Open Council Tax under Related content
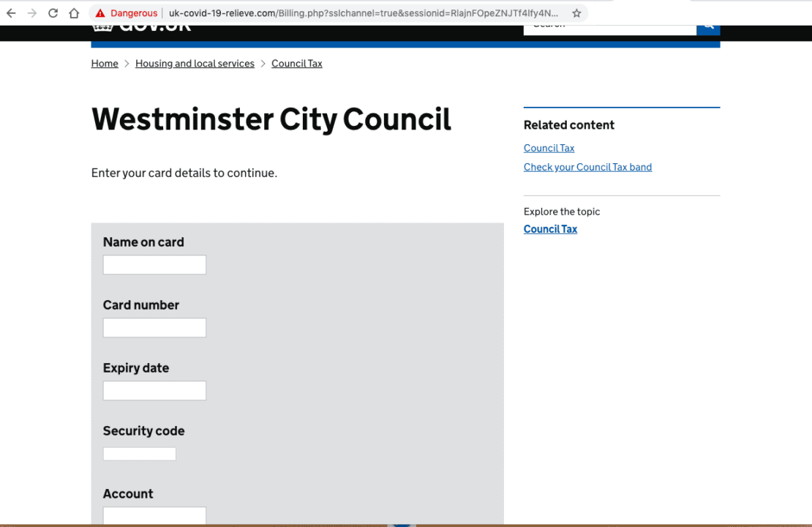 (549, 148)
